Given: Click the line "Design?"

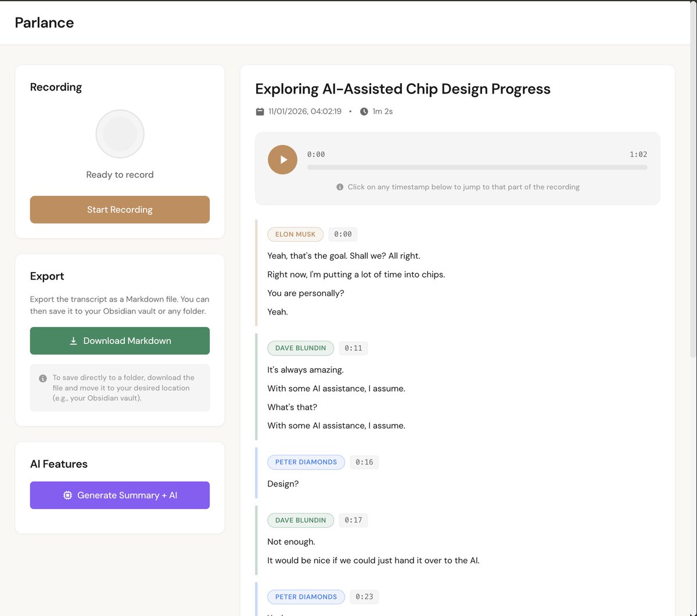Looking at the screenshot, I should (283, 484).
